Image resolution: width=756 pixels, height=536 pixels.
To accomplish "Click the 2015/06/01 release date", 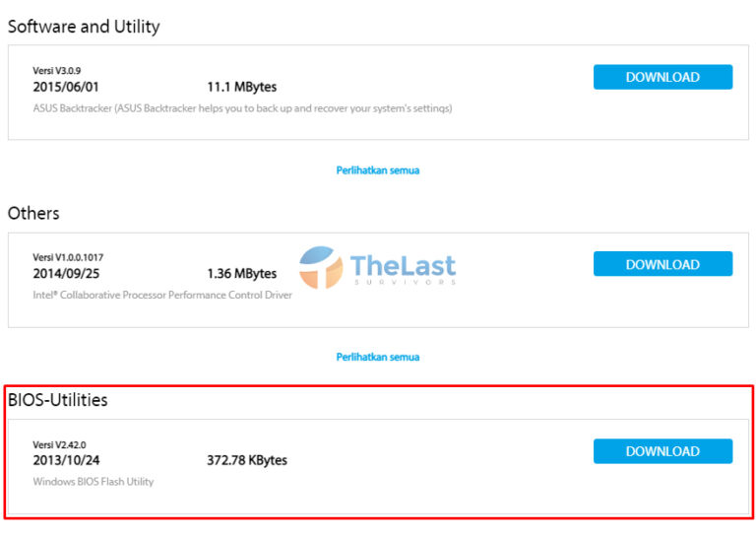I will [x=66, y=87].
